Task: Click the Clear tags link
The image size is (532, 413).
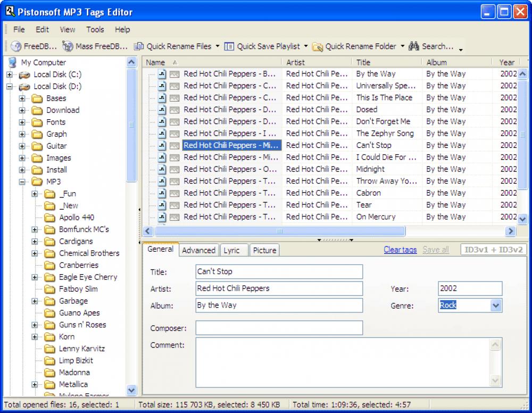Action: [400, 249]
